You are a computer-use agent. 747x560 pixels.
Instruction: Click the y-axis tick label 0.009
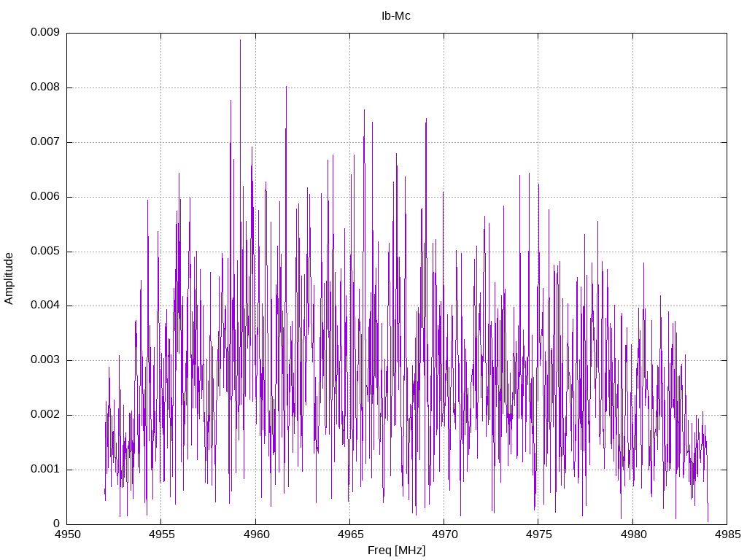tap(45, 32)
